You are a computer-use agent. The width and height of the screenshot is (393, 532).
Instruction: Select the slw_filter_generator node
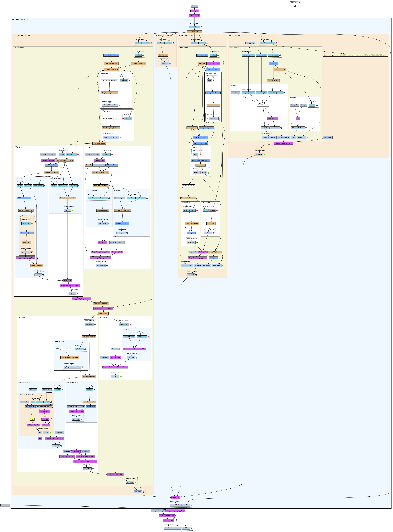point(89,402)
